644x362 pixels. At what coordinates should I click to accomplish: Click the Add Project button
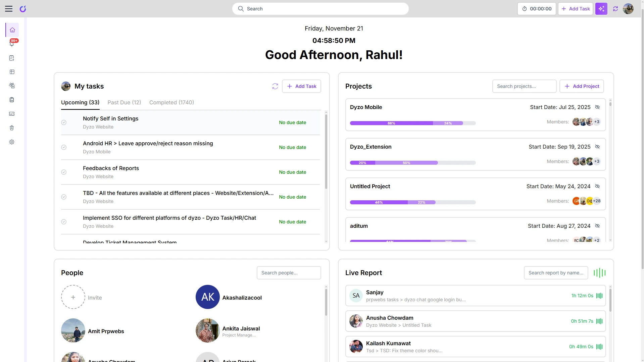click(582, 86)
